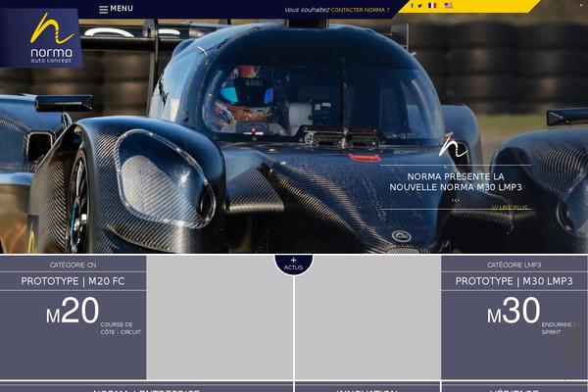Open the Norma M30 LMP3 news headline
Screen dimensions: 588x392
456,182
